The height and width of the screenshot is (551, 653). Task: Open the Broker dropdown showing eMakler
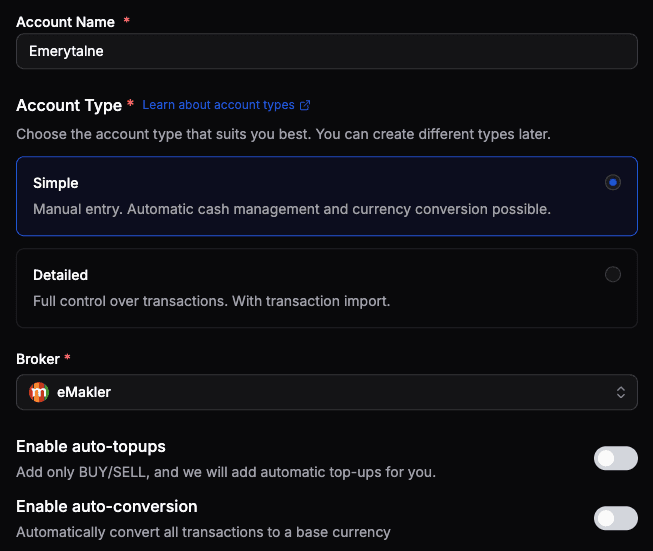(x=326, y=392)
